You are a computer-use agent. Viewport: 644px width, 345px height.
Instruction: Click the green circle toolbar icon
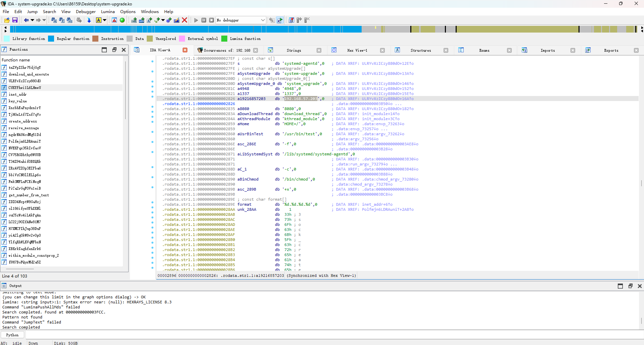point(122,20)
